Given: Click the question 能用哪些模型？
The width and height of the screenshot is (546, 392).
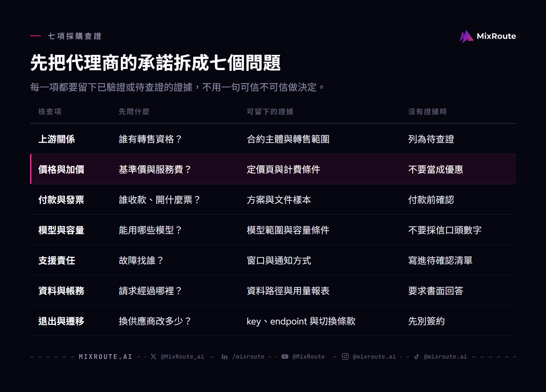Looking at the screenshot, I should [x=150, y=230].
